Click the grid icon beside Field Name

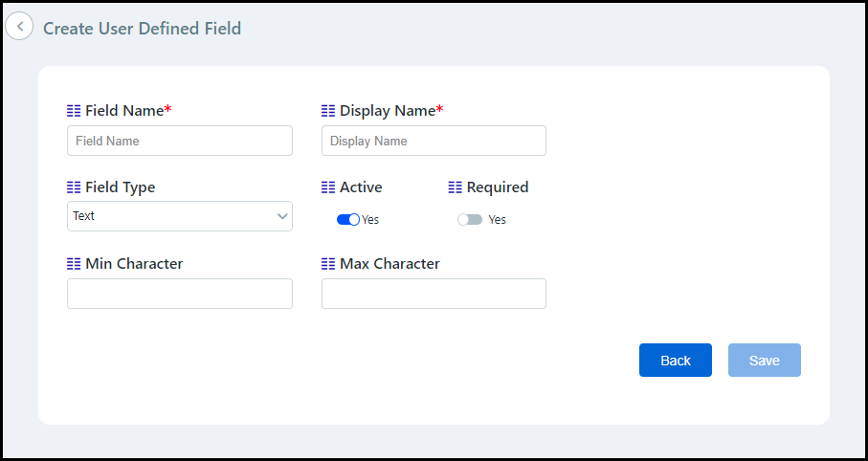tap(74, 111)
